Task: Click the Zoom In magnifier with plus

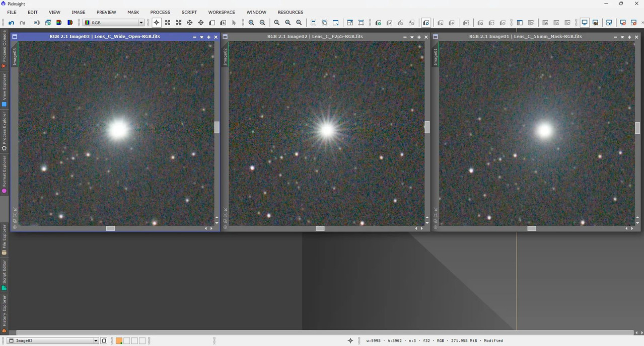Action: [251, 23]
